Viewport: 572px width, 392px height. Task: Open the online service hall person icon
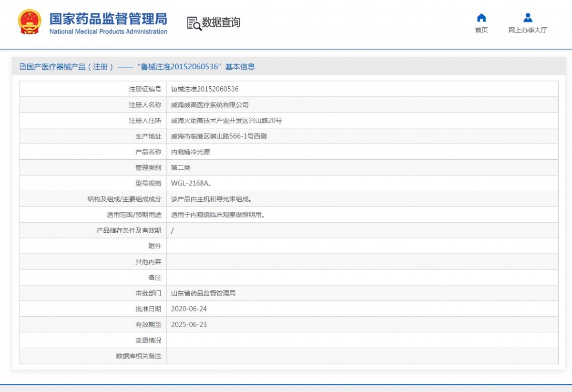[528, 18]
